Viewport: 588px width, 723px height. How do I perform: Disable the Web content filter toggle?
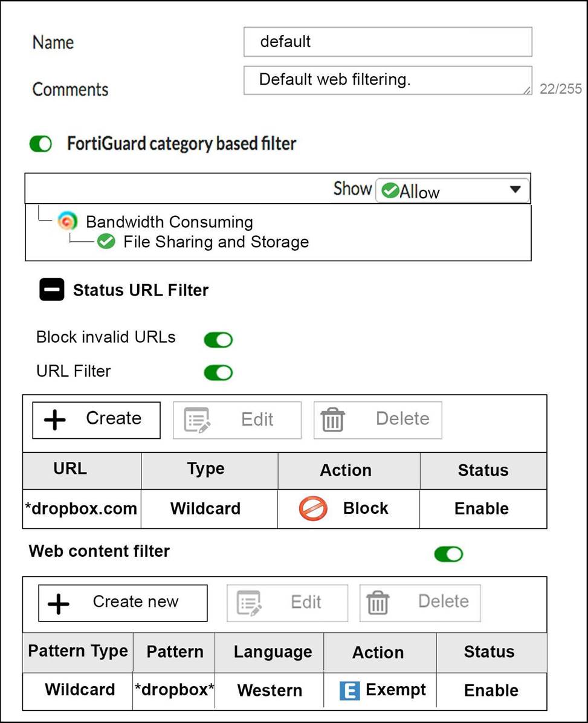pos(448,554)
